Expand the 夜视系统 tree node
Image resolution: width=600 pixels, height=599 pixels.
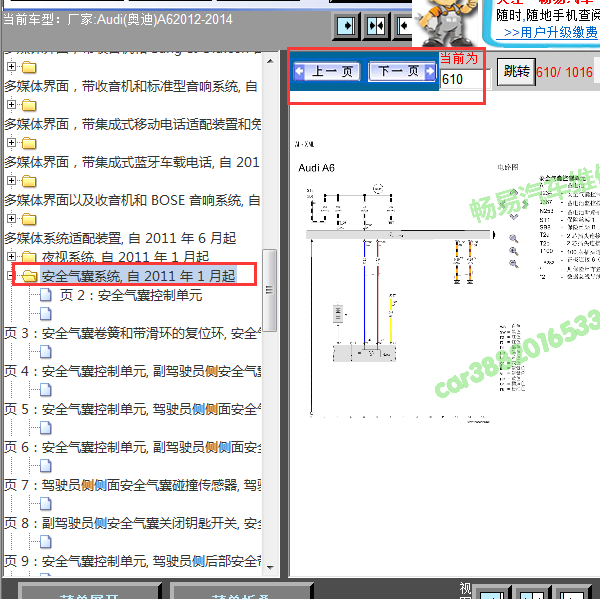[x=11, y=256]
